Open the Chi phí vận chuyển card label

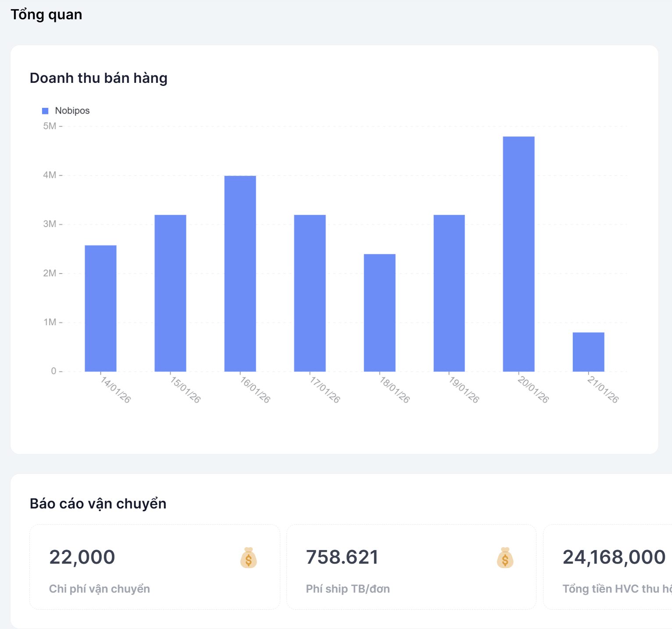click(100, 589)
